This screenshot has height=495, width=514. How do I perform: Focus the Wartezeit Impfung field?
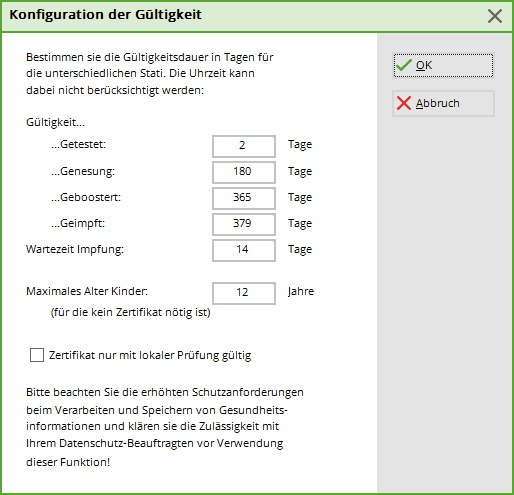click(x=244, y=250)
